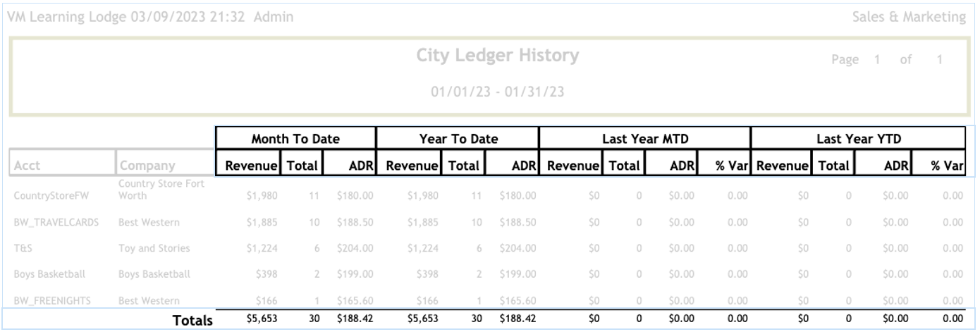Viewport: 980px width, 332px height.
Task: Click the Totals row label
Action: 192,321
